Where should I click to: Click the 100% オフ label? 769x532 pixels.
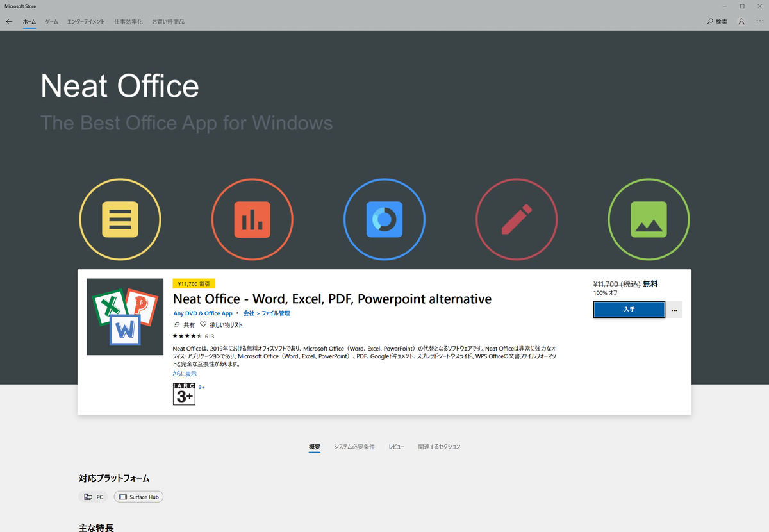605,293
